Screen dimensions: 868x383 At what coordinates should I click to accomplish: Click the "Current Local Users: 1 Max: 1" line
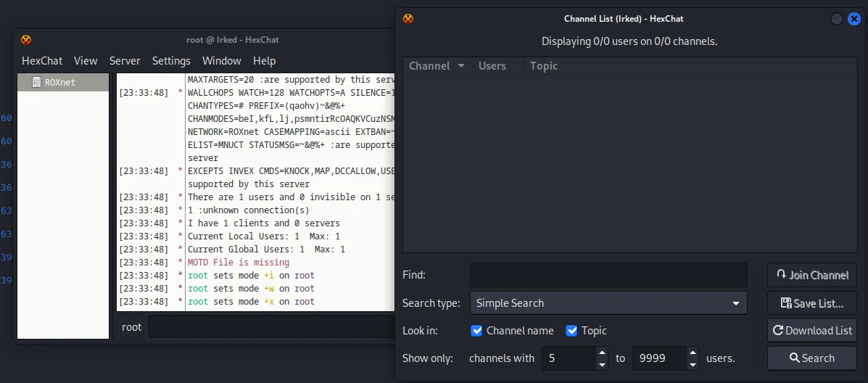tap(264, 236)
